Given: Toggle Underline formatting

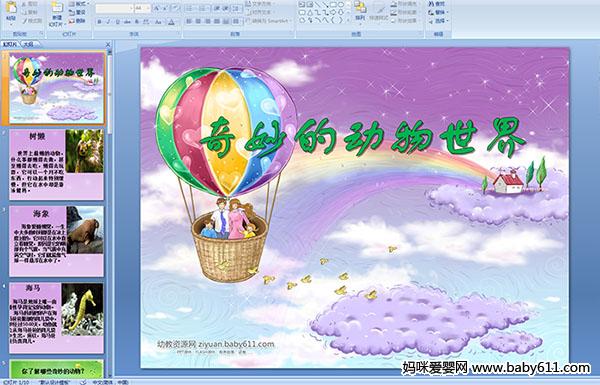Looking at the screenshot, I should point(117,22).
